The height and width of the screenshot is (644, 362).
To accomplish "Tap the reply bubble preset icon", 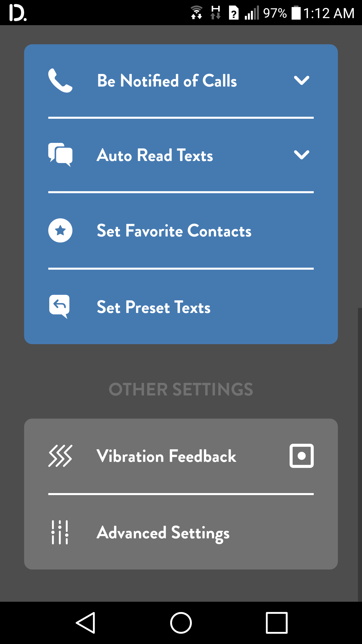I will (x=60, y=306).
